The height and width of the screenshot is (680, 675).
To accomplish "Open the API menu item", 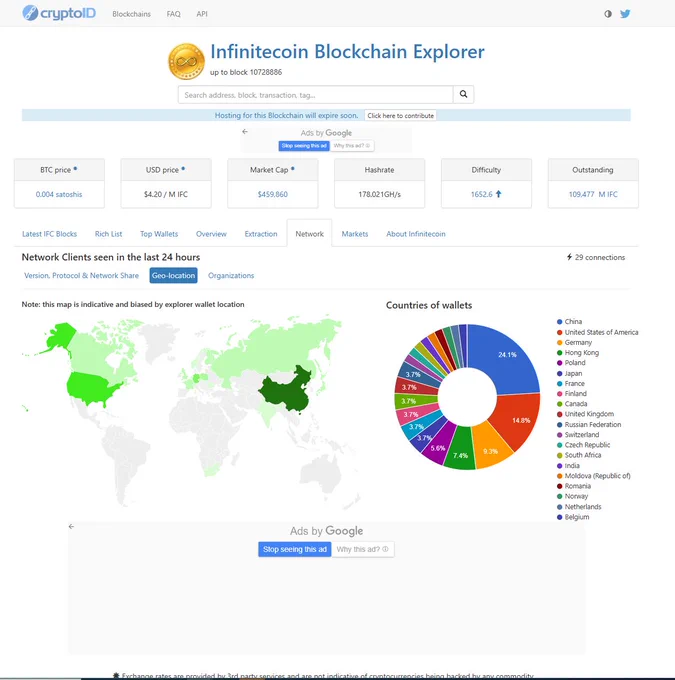I will coord(202,14).
